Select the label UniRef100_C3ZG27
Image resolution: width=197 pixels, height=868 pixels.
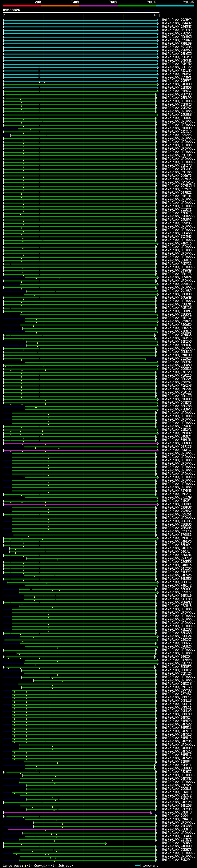[x=177, y=358]
